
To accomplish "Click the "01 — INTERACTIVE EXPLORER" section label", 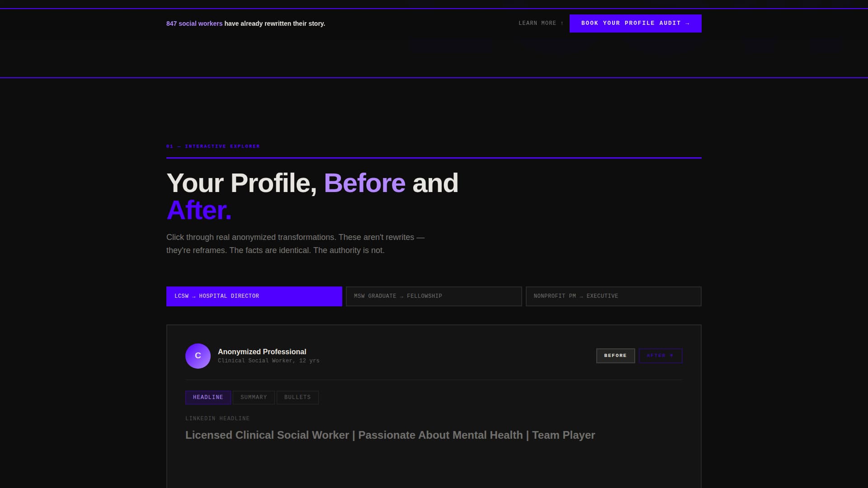I will (213, 146).
